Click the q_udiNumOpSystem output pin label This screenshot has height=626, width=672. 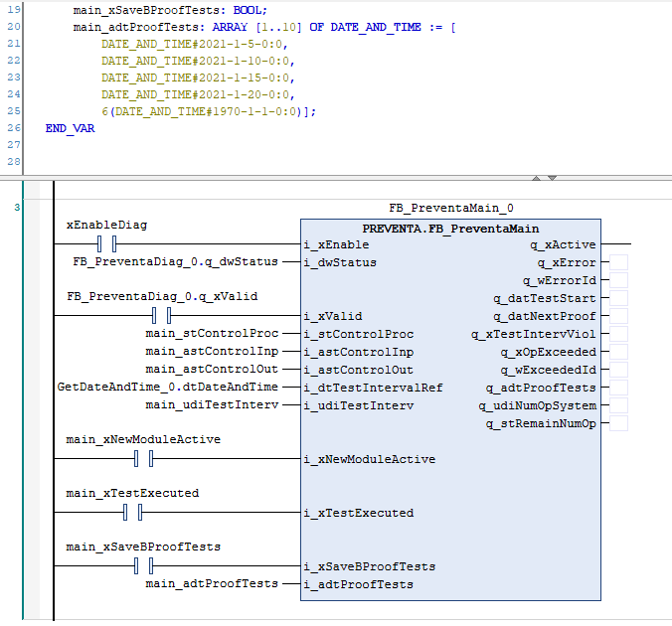538,405
